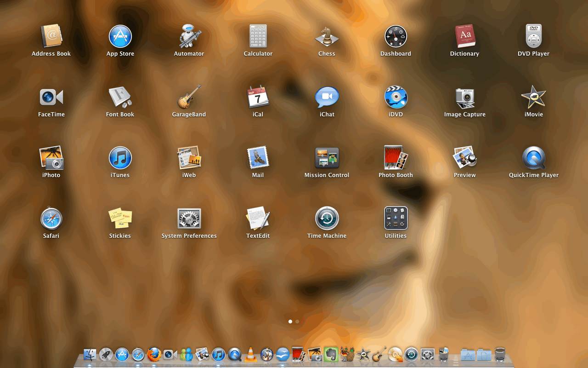The image size is (588, 368).
Task: Open Safari compass icon in the Dock
Action: [x=138, y=355]
